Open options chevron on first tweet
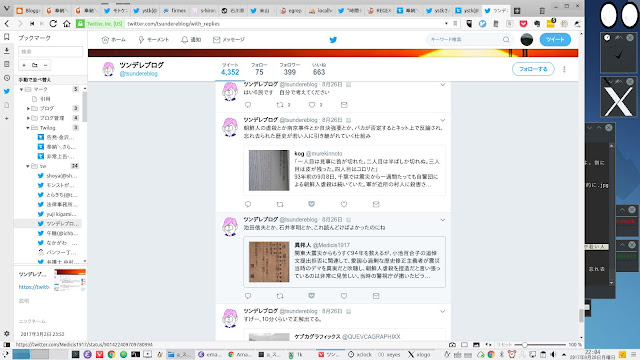The width and height of the screenshot is (640, 360). click(442, 85)
